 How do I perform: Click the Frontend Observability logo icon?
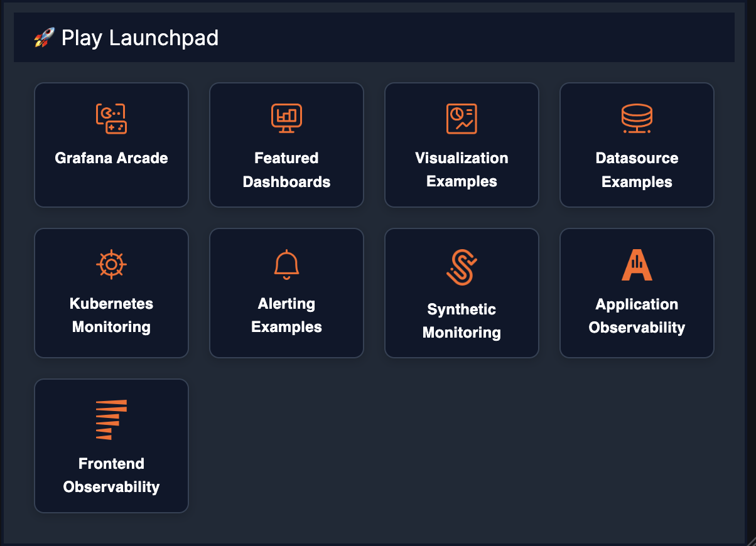click(111, 418)
